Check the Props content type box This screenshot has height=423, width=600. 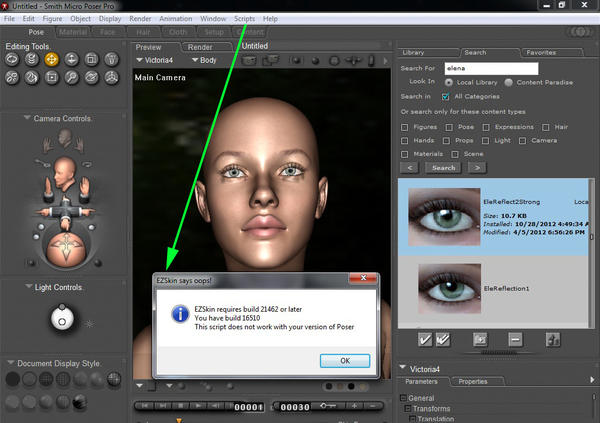click(x=446, y=140)
